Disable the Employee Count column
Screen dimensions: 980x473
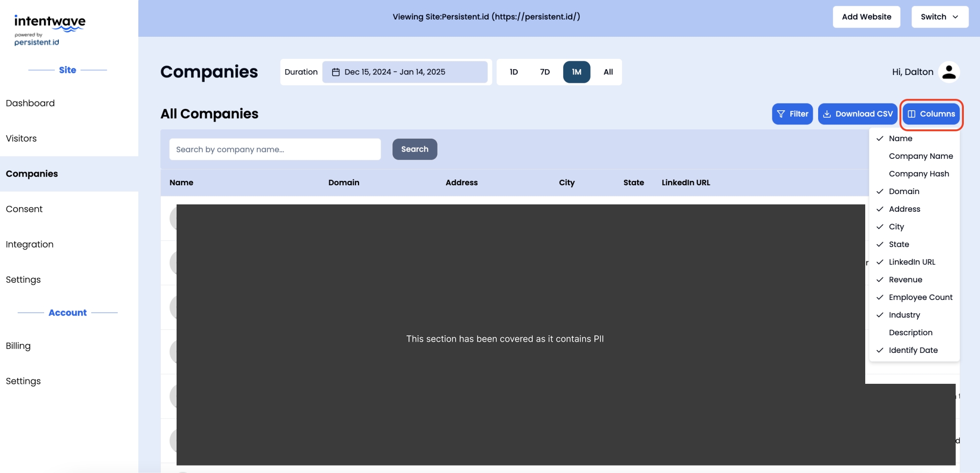pos(920,297)
